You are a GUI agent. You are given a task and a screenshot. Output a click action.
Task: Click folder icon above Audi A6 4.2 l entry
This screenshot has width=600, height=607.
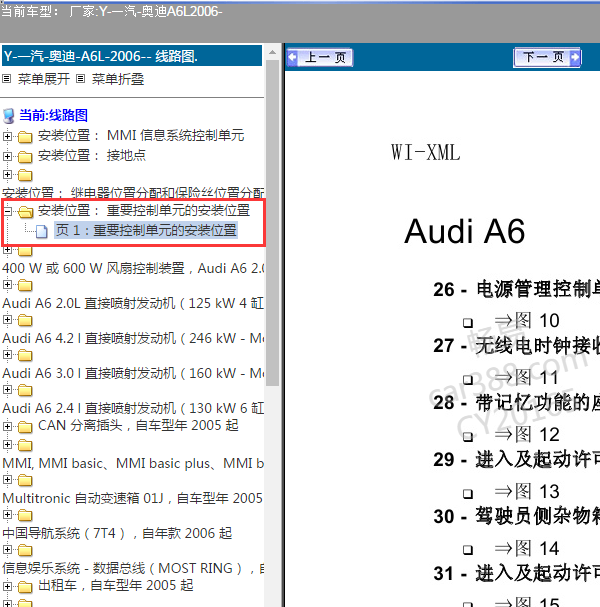click(x=25, y=321)
